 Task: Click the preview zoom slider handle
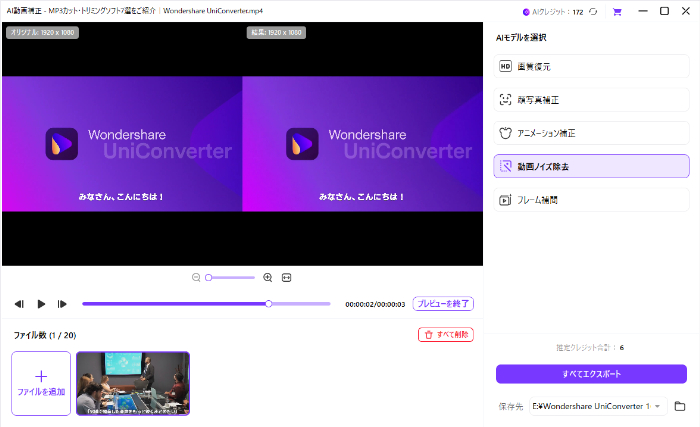208,278
